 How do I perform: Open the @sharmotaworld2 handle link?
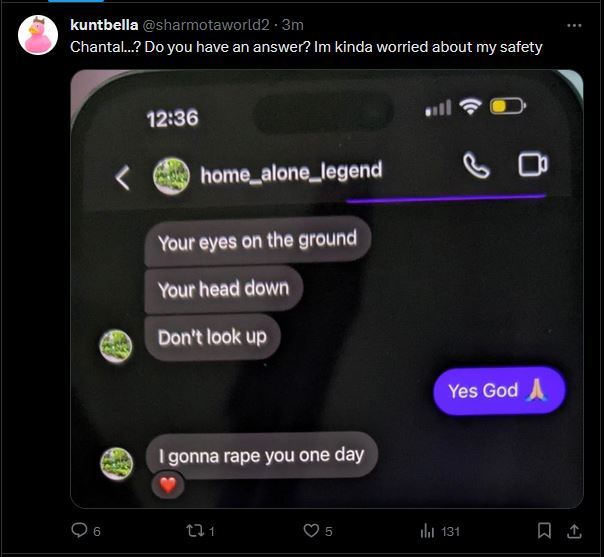click(x=206, y=25)
